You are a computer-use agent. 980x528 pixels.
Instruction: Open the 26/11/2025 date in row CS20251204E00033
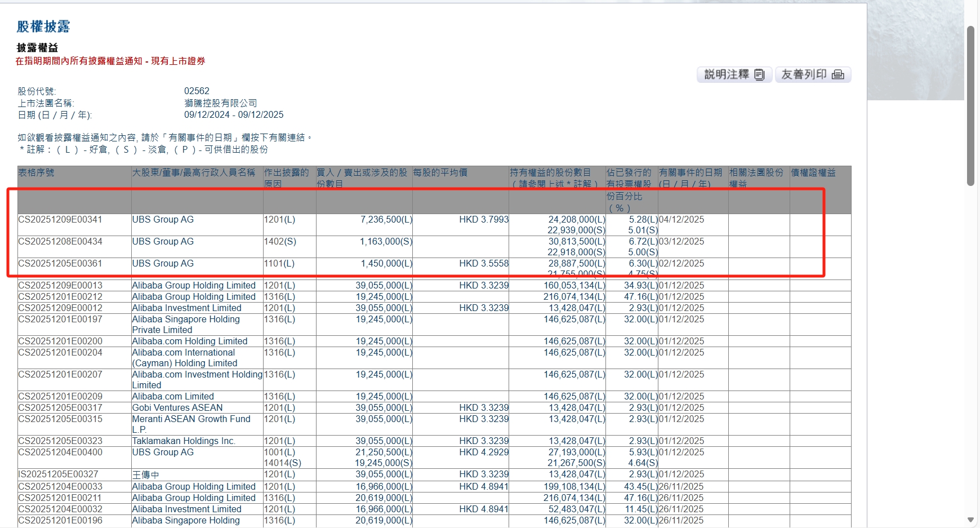681,486
